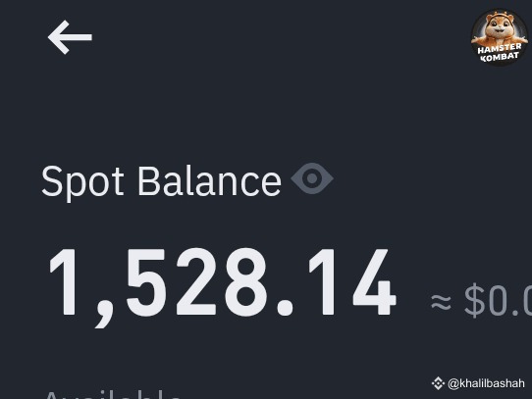
Task: Click the approximately-equal symbol before $0.0
Action: point(441,302)
